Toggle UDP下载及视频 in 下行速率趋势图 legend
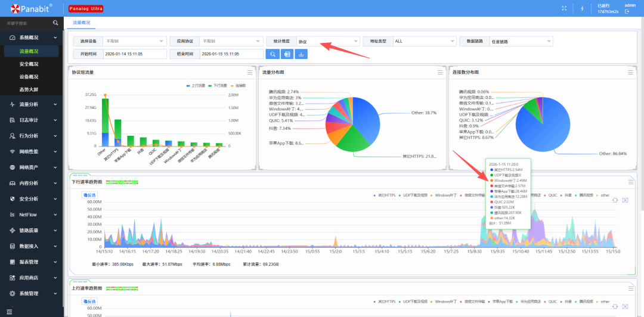 413,195
